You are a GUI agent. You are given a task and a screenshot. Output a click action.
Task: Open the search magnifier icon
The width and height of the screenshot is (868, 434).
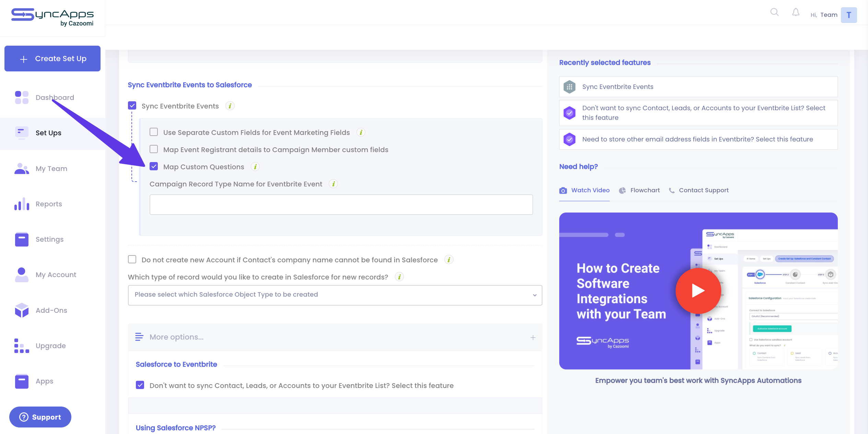(774, 12)
